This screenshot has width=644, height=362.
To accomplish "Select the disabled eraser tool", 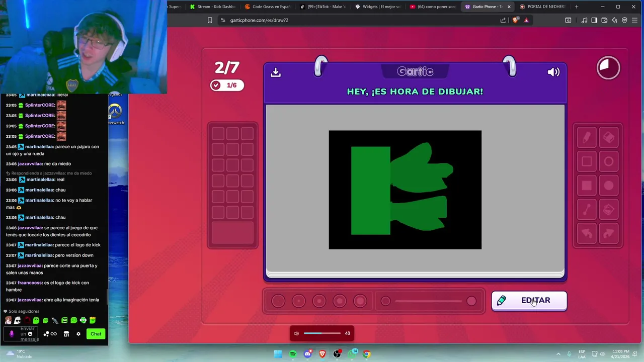I will click(x=609, y=137).
